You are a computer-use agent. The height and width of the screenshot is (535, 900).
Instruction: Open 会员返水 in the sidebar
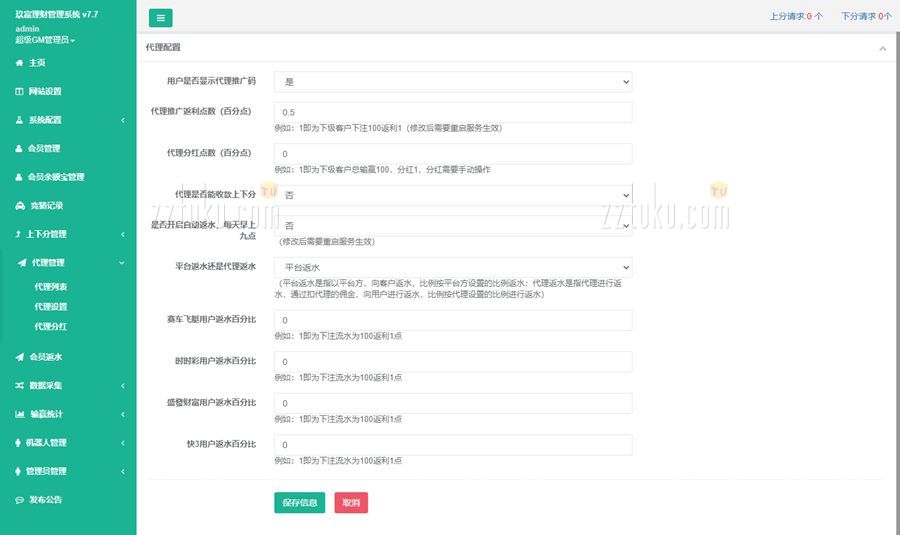45,357
